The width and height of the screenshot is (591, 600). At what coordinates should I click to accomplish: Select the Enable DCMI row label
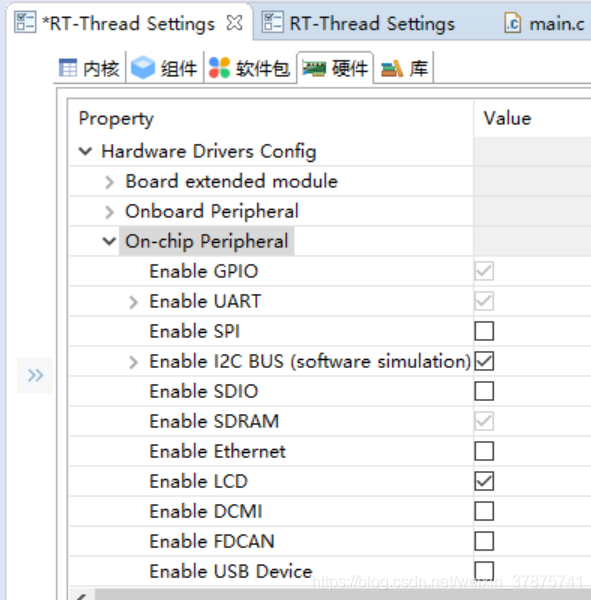pyautogui.click(x=206, y=512)
